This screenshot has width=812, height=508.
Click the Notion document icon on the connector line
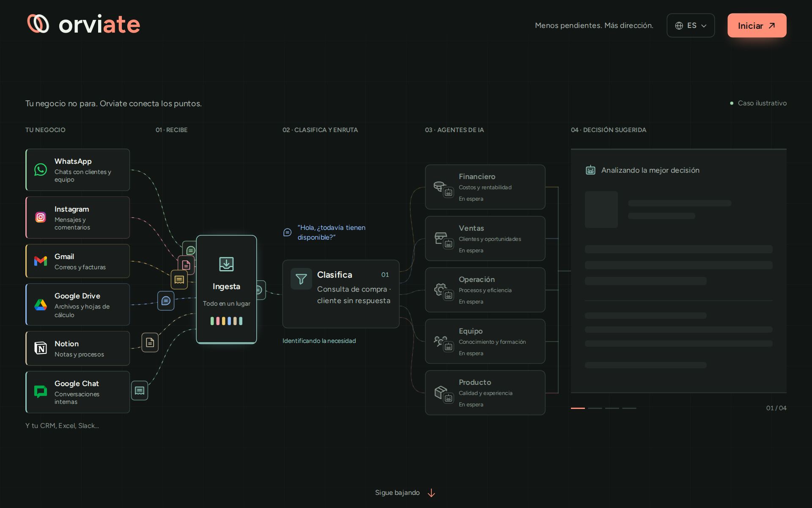point(150,342)
